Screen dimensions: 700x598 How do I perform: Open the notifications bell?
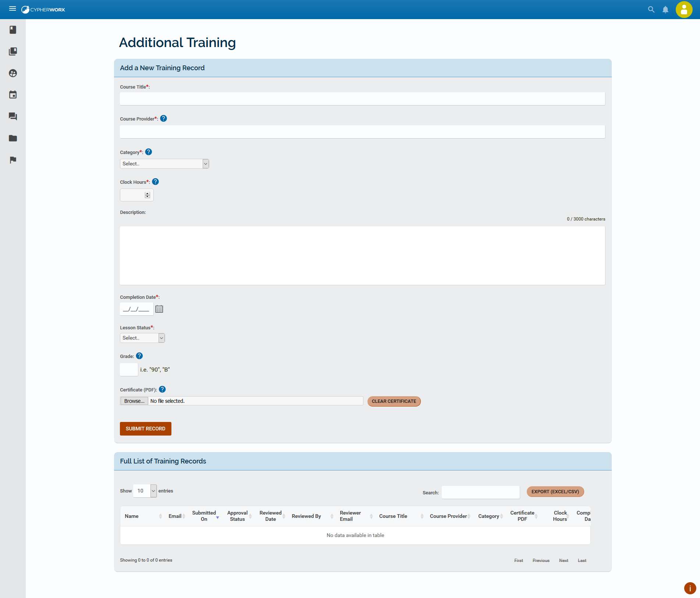click(x=665, y=9)
